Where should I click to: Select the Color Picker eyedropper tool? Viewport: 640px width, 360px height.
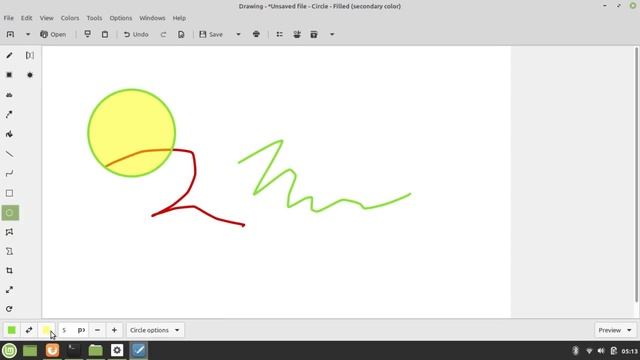coord(9,114)
